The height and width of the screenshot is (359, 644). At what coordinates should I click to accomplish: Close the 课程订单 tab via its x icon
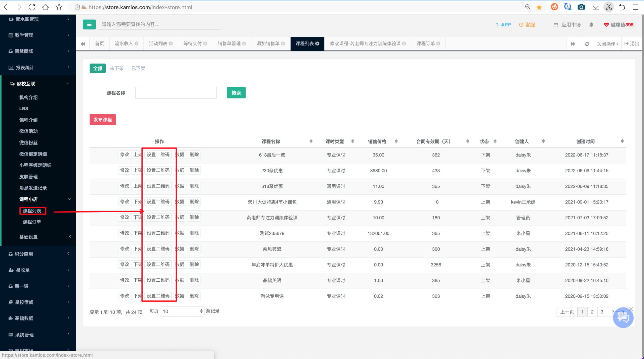point(438,43)
